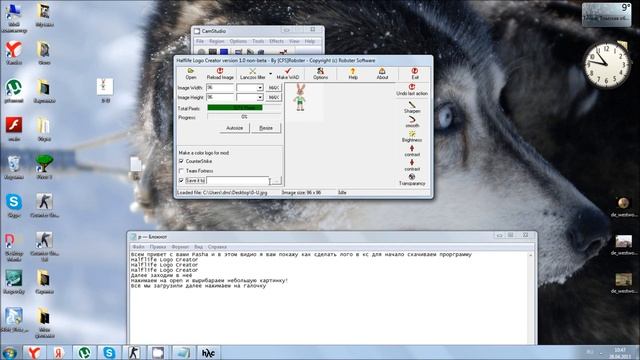Click the Notepad text editing area

click(329, 297)
